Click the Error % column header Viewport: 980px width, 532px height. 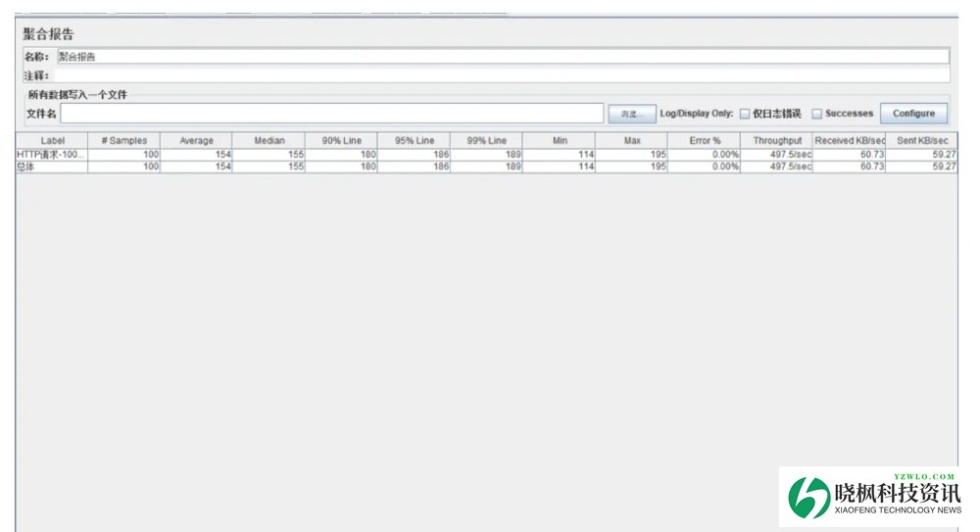[704, 141]
